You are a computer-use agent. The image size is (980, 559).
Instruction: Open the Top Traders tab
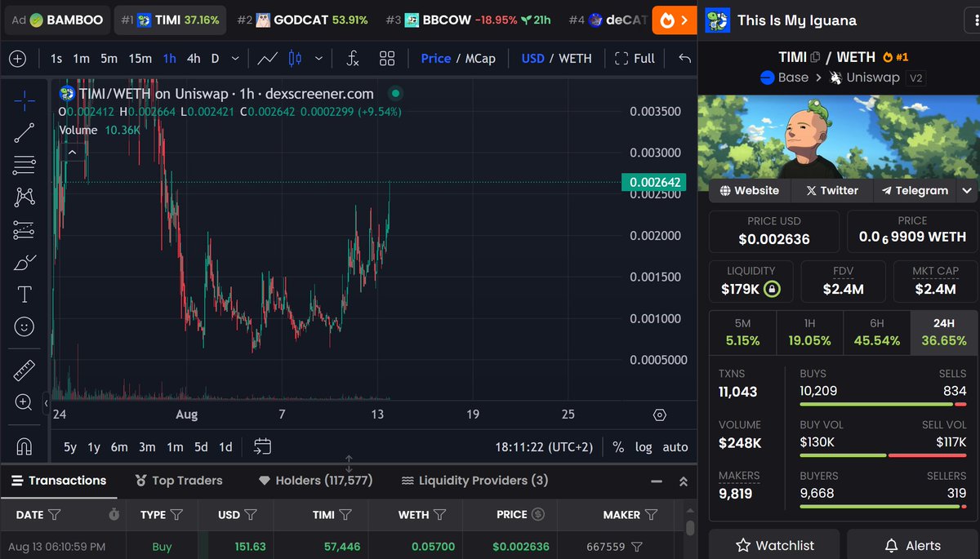[179, 481]
